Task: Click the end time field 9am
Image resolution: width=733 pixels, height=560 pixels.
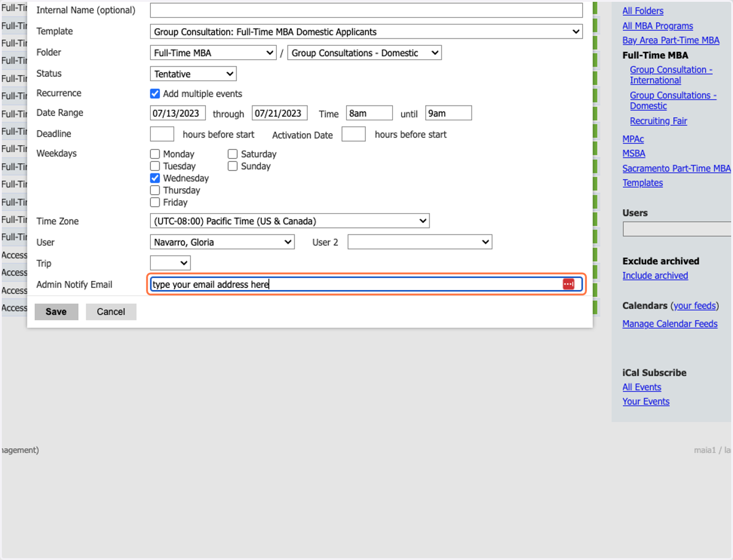Action: pyautogui.click(x=449, y=113)
